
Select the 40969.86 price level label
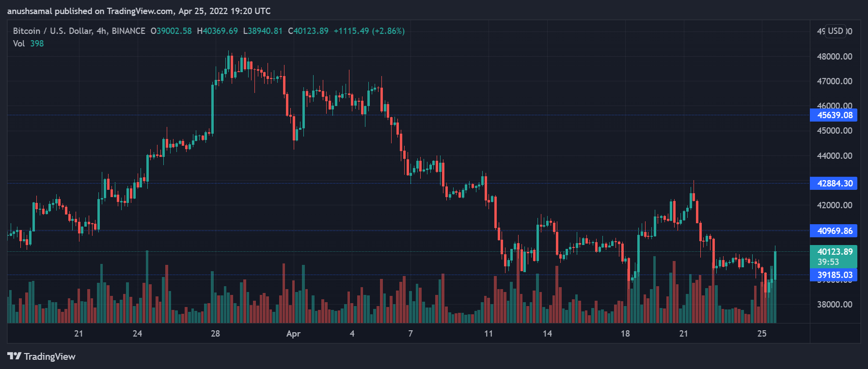tap(834, 231)
